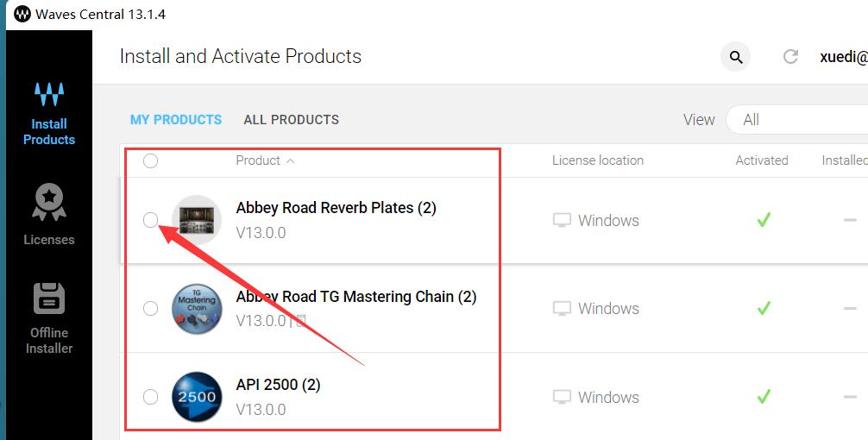Sort products by the Product column header

coord(259,160)
